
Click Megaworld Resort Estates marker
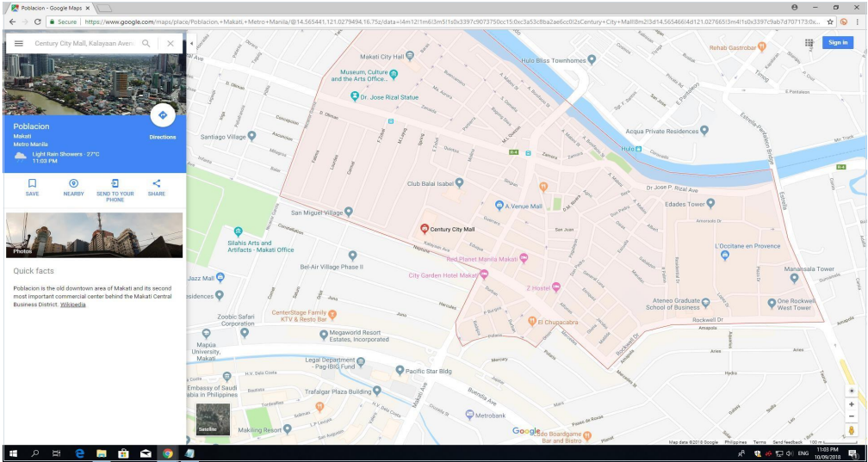(324, 336)
